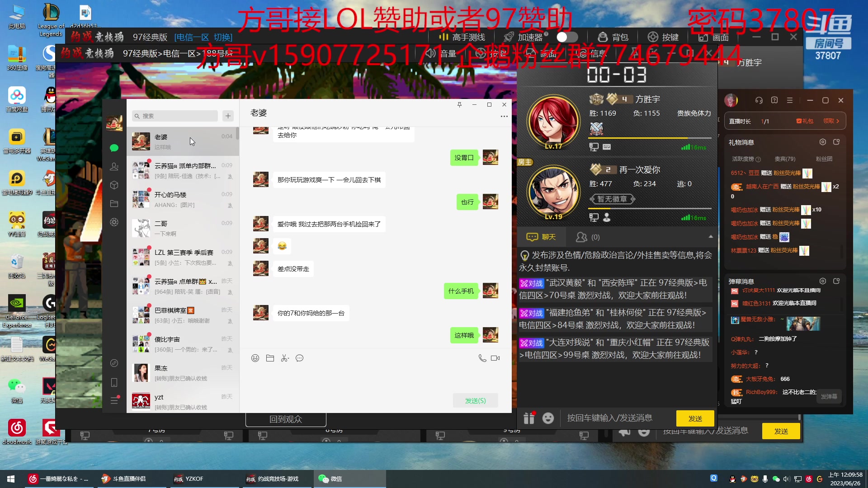Open chat history speech bubble icon

point(299,358)
